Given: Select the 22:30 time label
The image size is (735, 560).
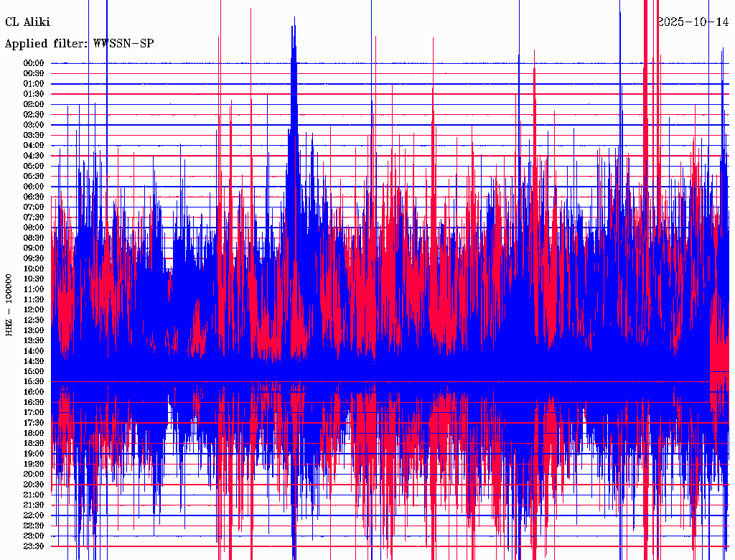Looking at the screenshot, I should [x=34, y=526].
